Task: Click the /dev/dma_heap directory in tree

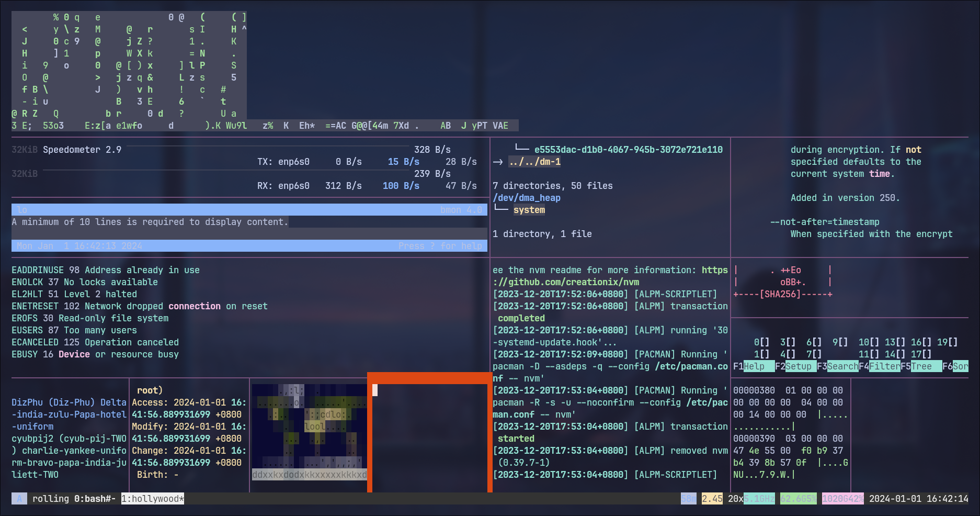Action: (x=526, y=198)
